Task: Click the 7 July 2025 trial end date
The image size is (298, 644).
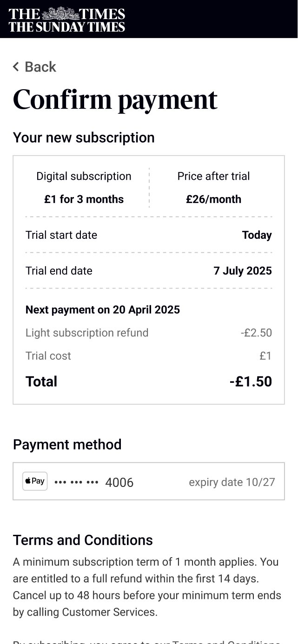Action: coord(242,271)
